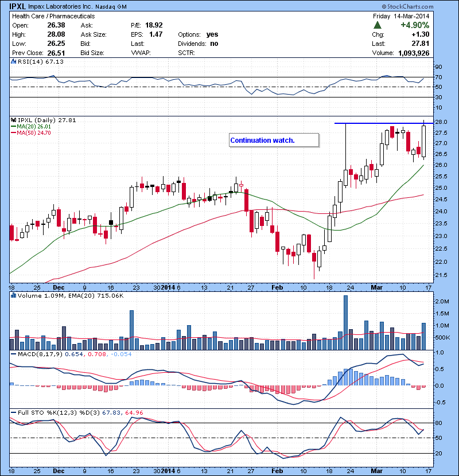The width and height of the screenshot is (459, 476).
Task: Click the RSI(14) legend line marker
Action: tap(14, 61)
